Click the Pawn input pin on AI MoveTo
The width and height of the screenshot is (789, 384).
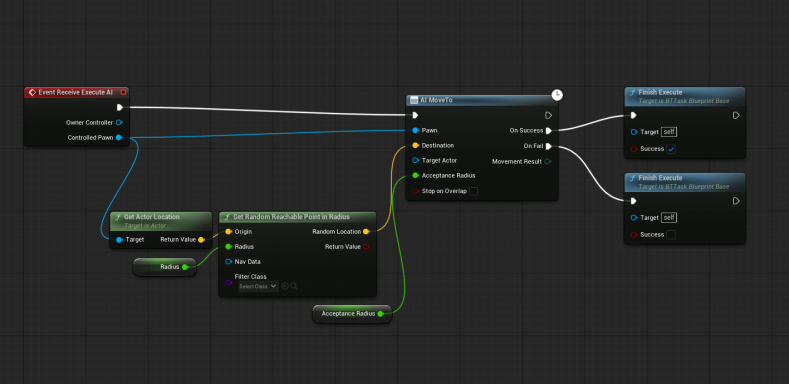415,130
